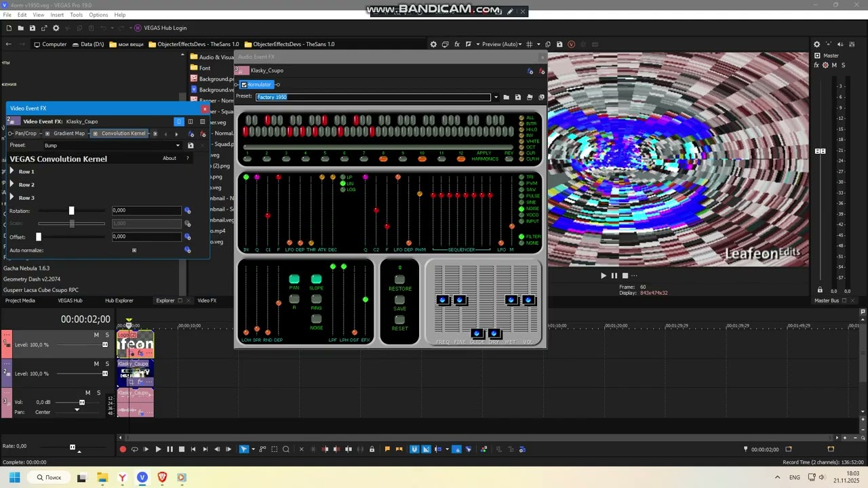Save the Convolution Kernel preset
This screenshot has height=488, width=868.
[191, 146]
